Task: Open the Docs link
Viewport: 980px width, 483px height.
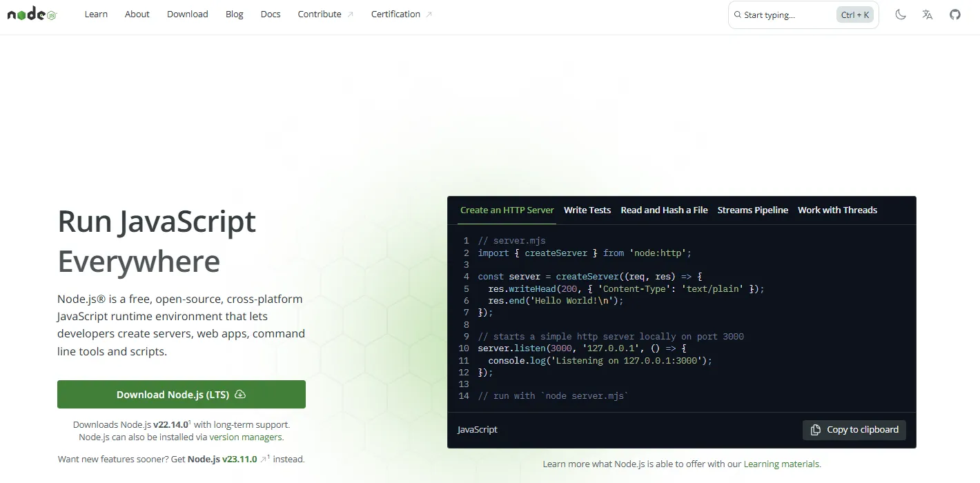Action: point(271,14)
